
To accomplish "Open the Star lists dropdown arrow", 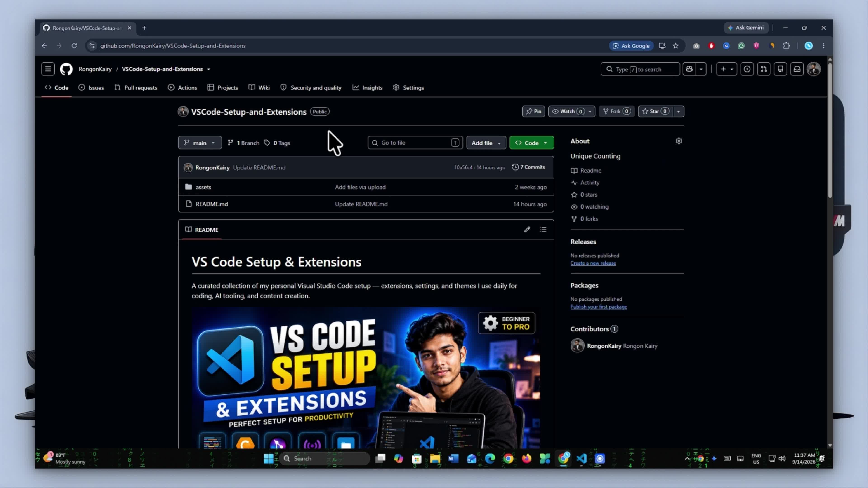I will [678, 111].
